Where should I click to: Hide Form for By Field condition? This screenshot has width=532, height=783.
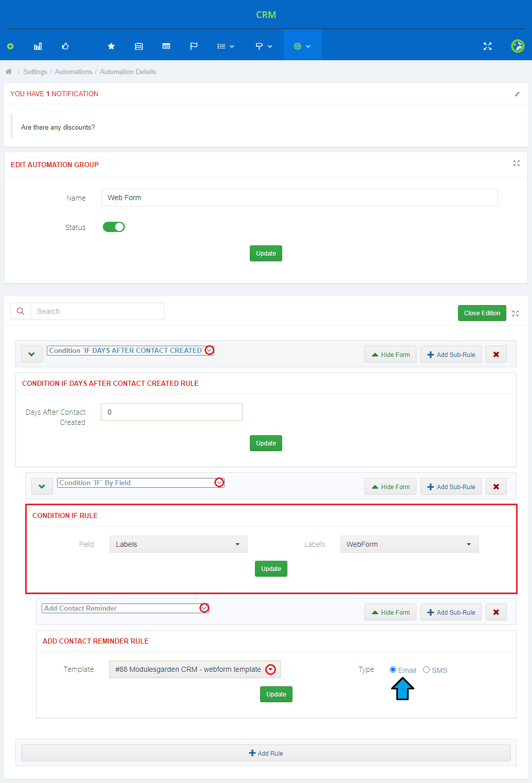pos(390,487)
